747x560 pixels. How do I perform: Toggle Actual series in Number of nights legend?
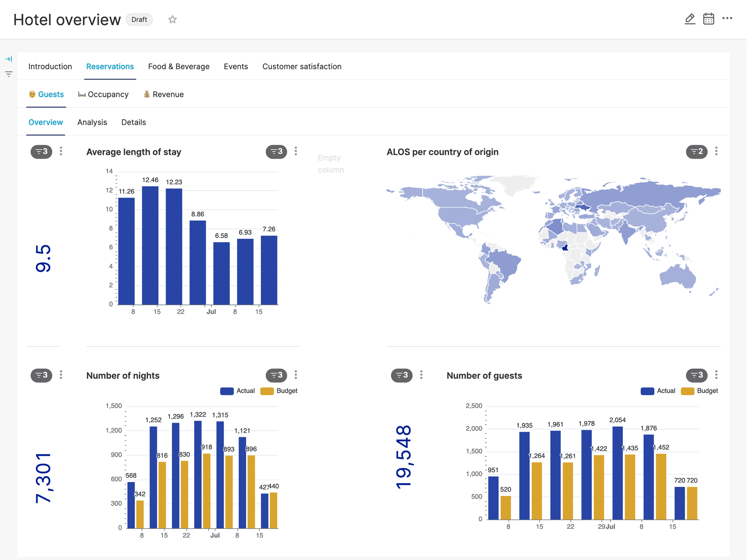(245, 391)
